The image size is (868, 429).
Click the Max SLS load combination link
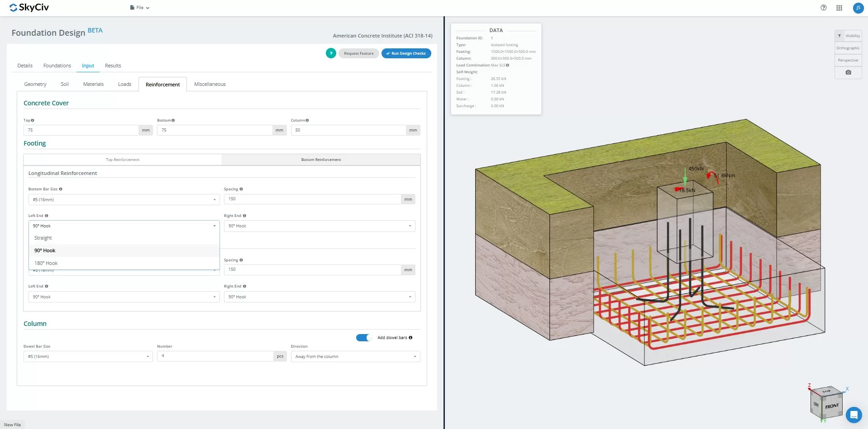[499, 65]
